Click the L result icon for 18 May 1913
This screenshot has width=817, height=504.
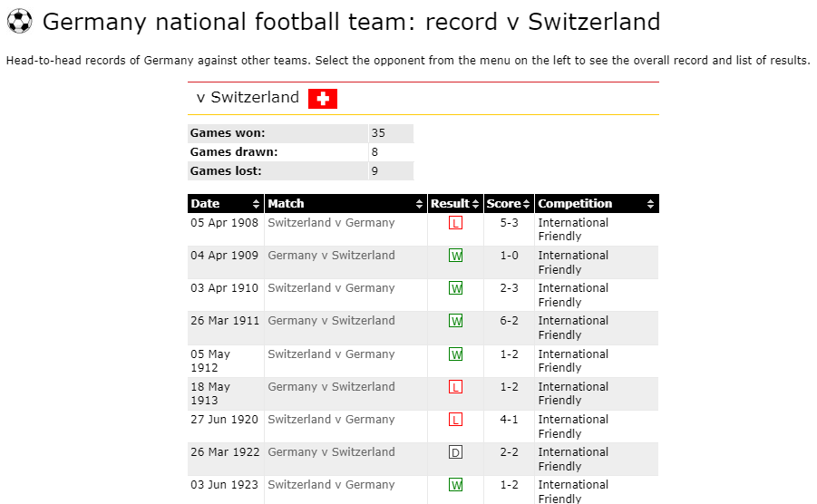(455, 387)
